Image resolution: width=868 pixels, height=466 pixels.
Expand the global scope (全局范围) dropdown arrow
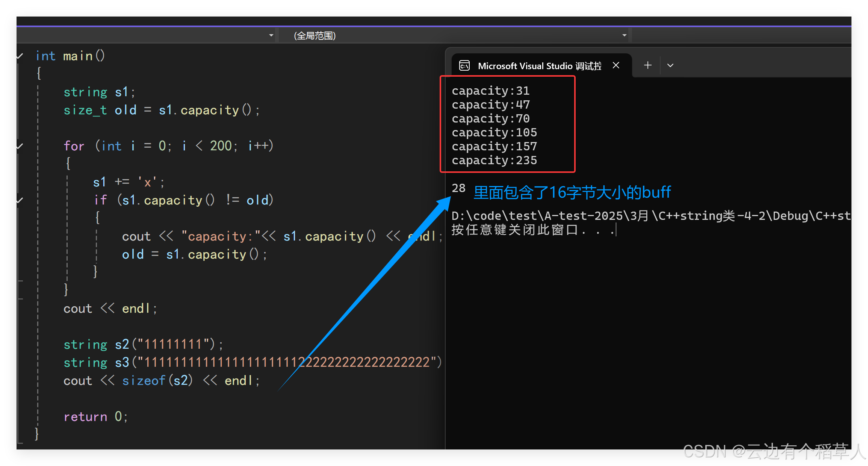pos(624,35)
